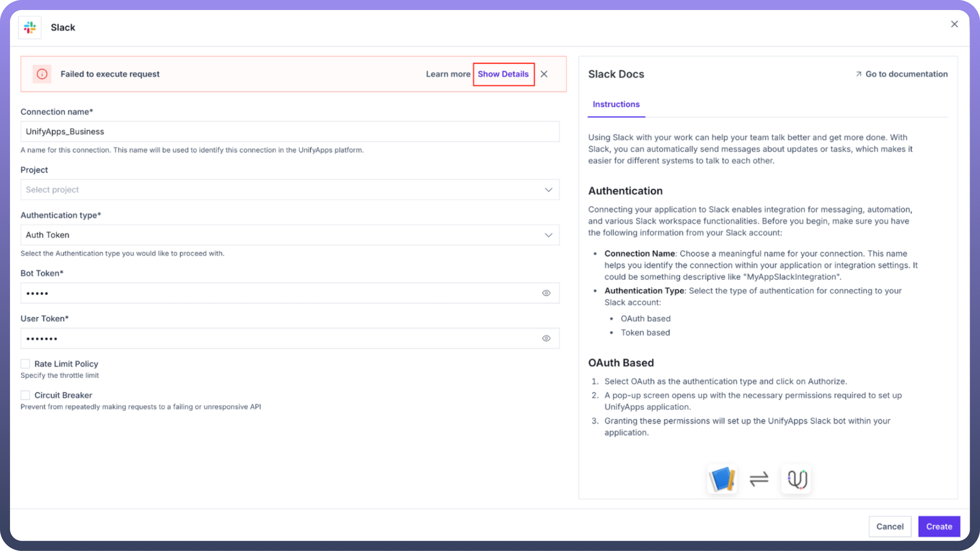This screenshot has width=980, height=551.
Task: Switch to the Instructions tab
Action: pos(616,104)
